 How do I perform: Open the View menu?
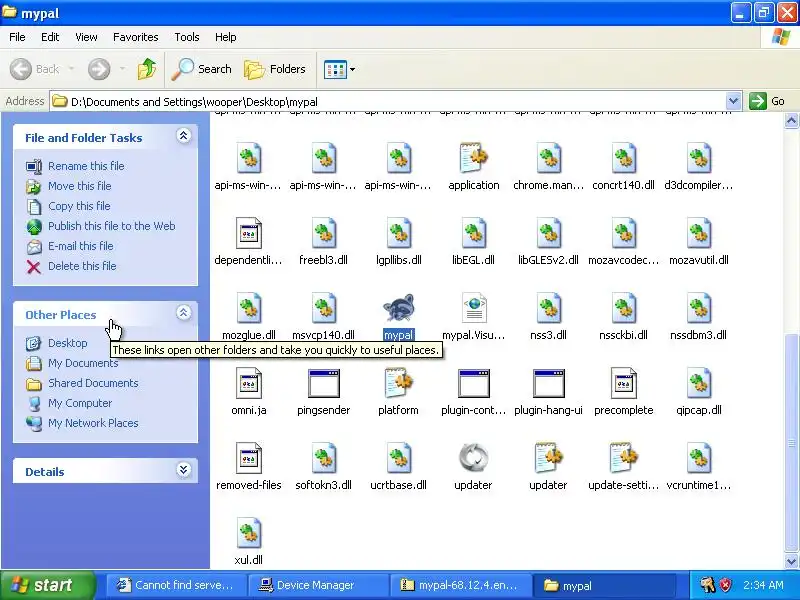coord(86,37)
